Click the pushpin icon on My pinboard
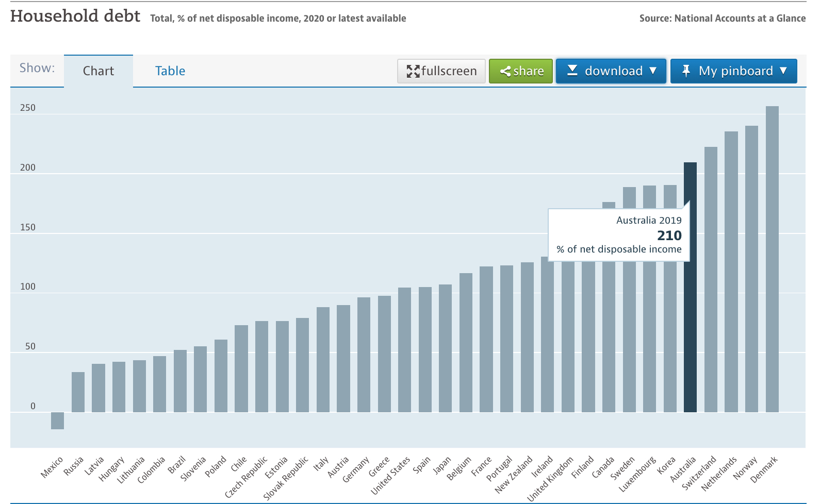 coord(685,71)
